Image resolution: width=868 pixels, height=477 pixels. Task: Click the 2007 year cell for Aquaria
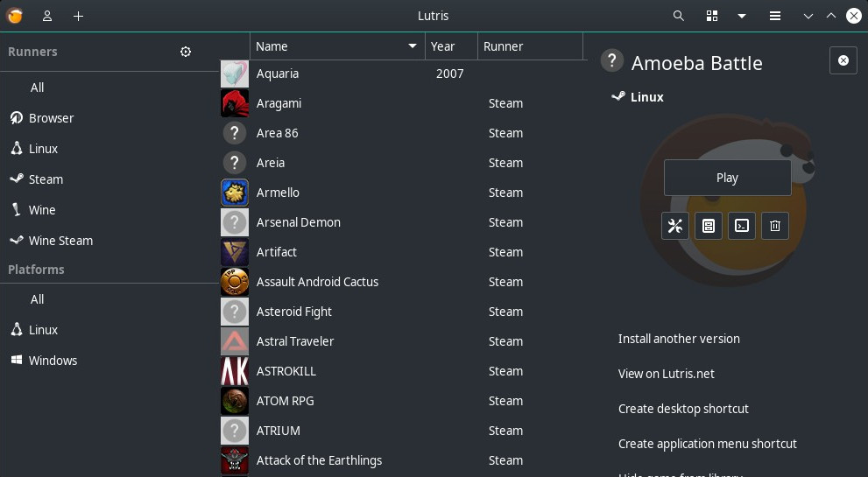click(450, 74)
